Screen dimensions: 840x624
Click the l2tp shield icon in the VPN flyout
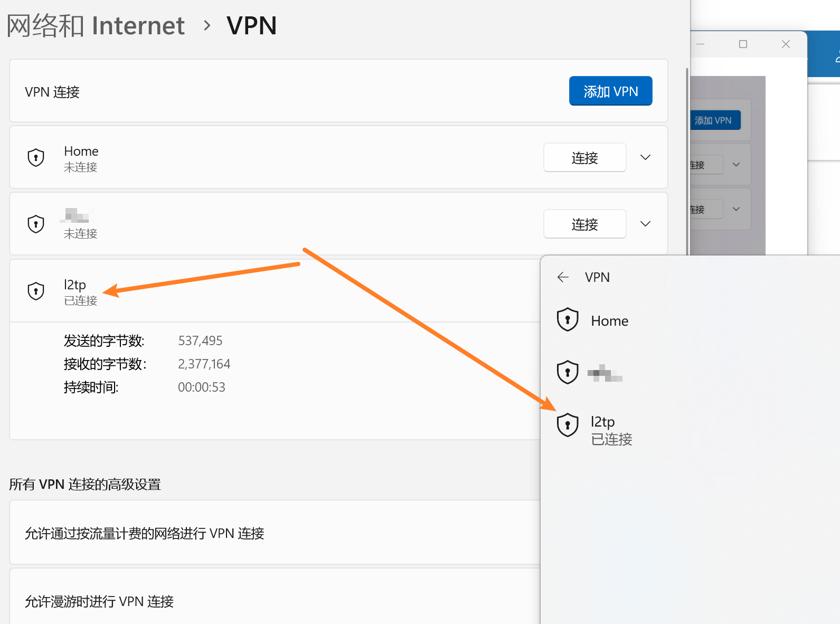pyautogui.click(x=568, y=425)
